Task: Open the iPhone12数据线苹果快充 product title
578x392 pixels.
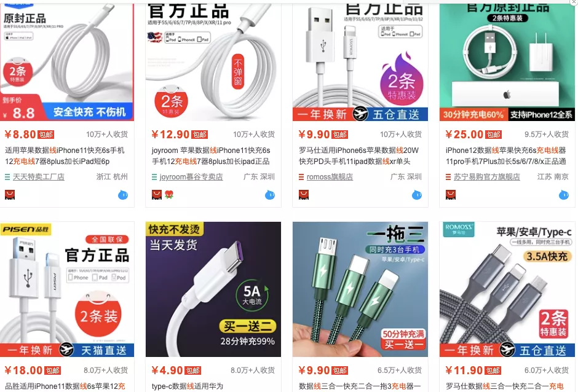Action: pos(505,156)
